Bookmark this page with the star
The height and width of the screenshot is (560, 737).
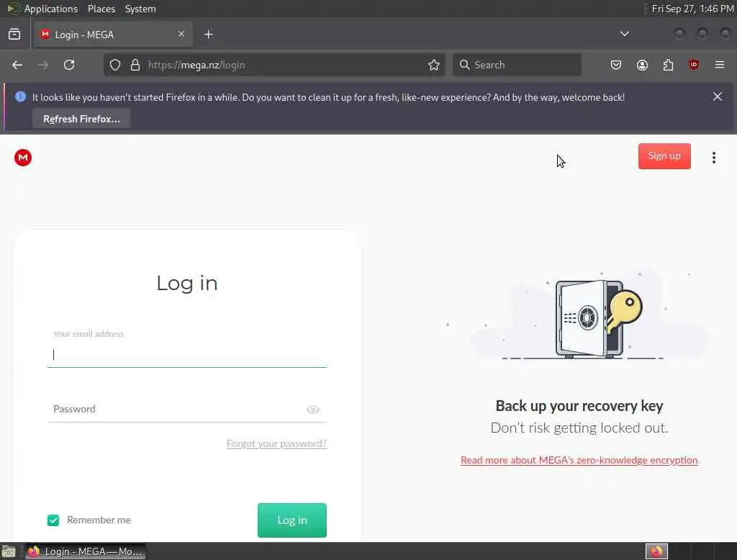point(434,65)
